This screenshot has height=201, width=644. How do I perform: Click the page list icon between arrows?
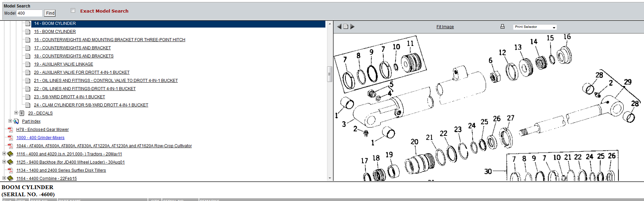pos(346,27)
